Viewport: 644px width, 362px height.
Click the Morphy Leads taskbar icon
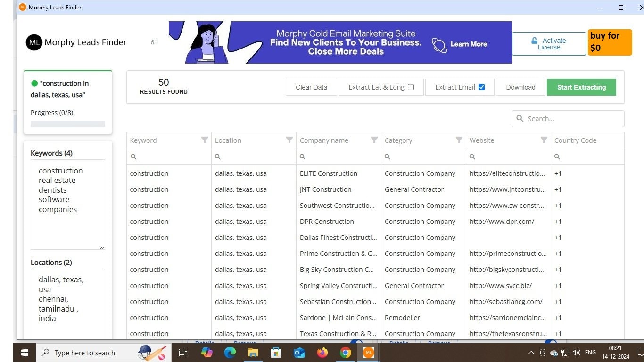pos(369,353)
